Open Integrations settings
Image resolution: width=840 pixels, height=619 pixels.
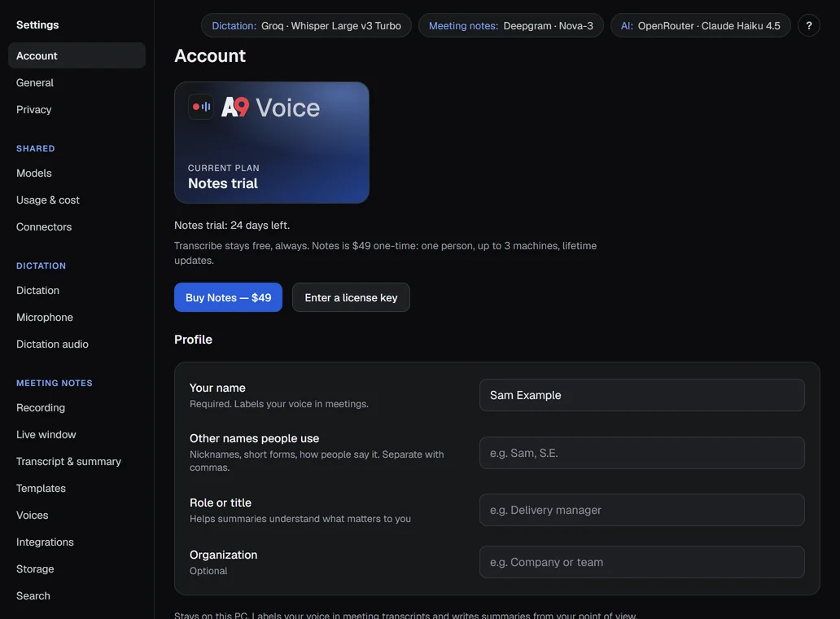[x=45, y=542]
